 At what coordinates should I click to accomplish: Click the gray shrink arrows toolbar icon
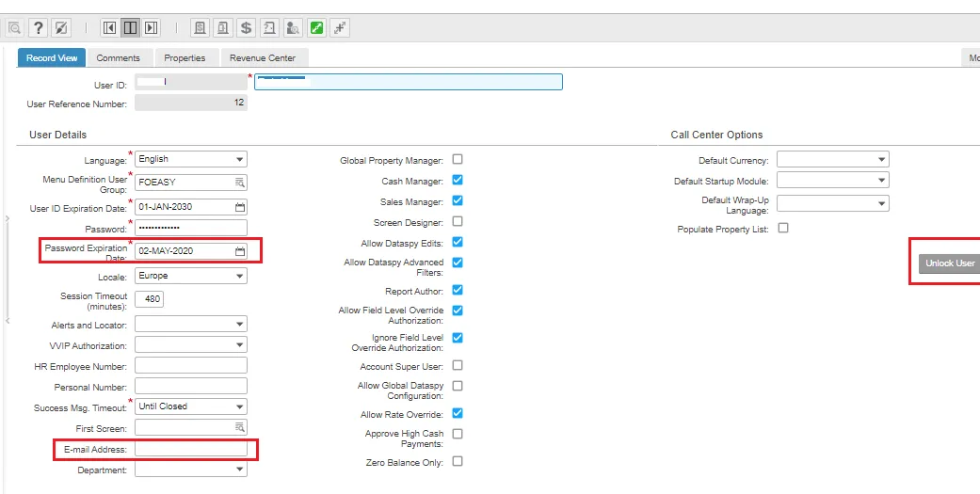coord(339,27)
